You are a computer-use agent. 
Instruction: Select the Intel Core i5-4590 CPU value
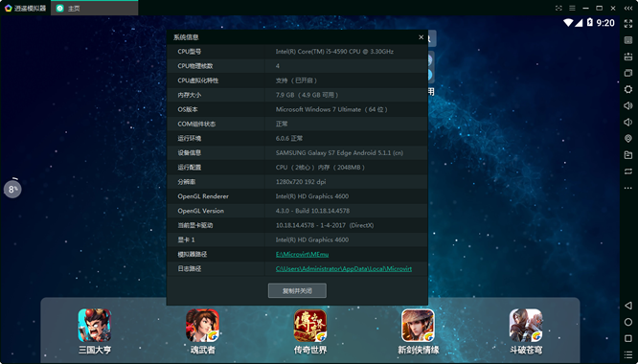[x=334, y=52]
